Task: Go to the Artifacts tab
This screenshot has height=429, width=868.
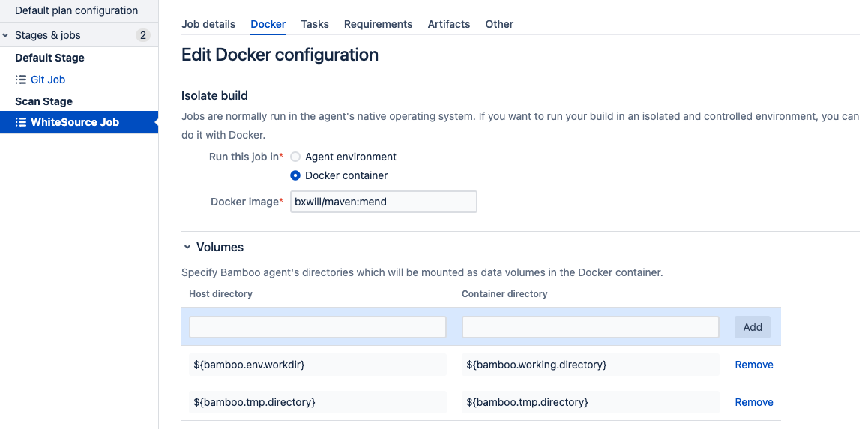Action: click(449, 24)
